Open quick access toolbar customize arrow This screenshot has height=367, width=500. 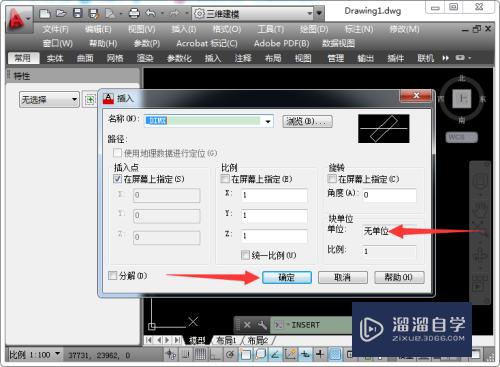click(x=319, y=14)
